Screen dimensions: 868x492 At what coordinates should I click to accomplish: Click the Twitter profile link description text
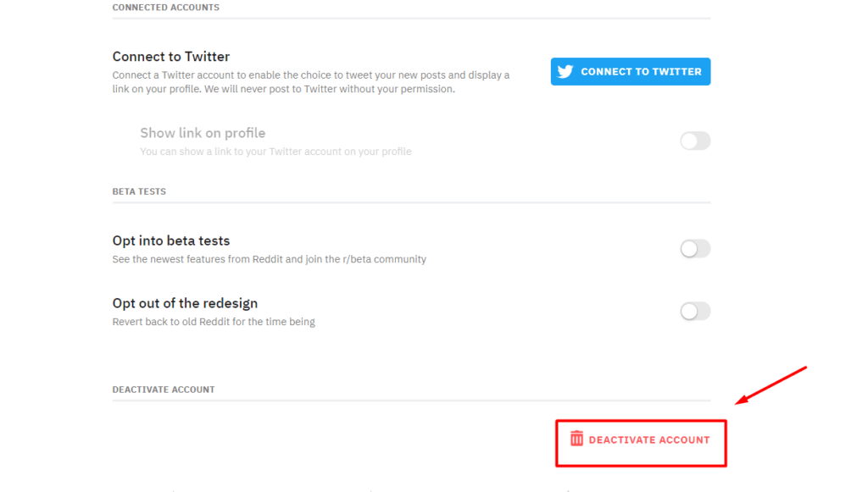point(275,152)
